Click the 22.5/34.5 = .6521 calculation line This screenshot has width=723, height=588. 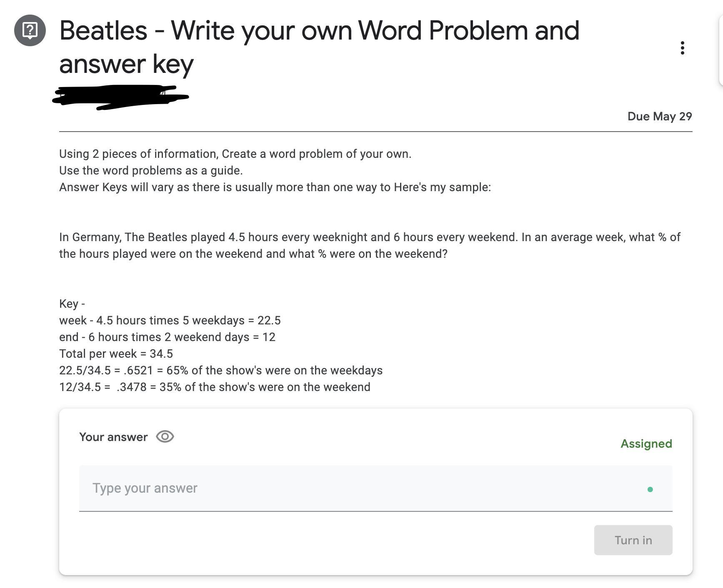pyautogui.click(x=220, y=371)
